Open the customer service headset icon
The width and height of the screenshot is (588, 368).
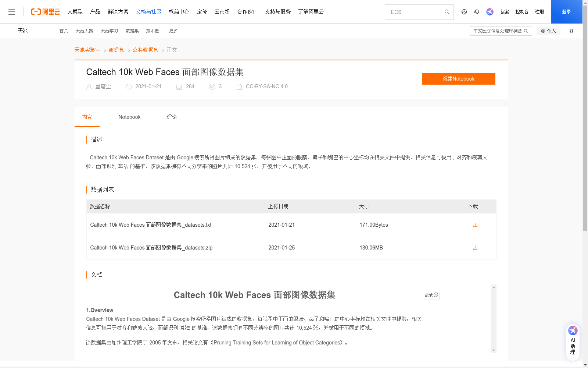[x=477, y=12]
